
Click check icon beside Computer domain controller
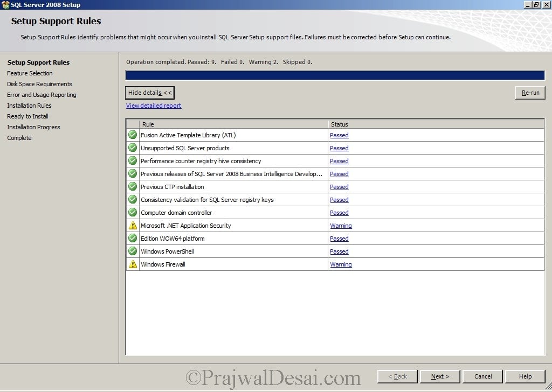point(133,212)
